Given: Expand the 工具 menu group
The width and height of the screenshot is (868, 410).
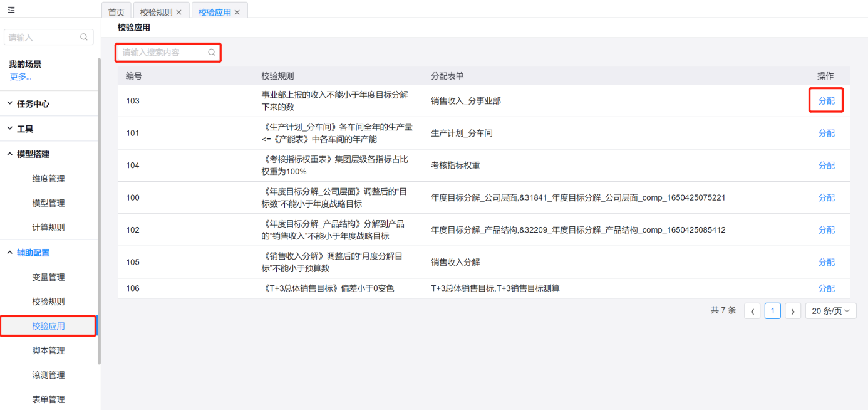Looking at the screenshot, I should [x=25, y=129].
